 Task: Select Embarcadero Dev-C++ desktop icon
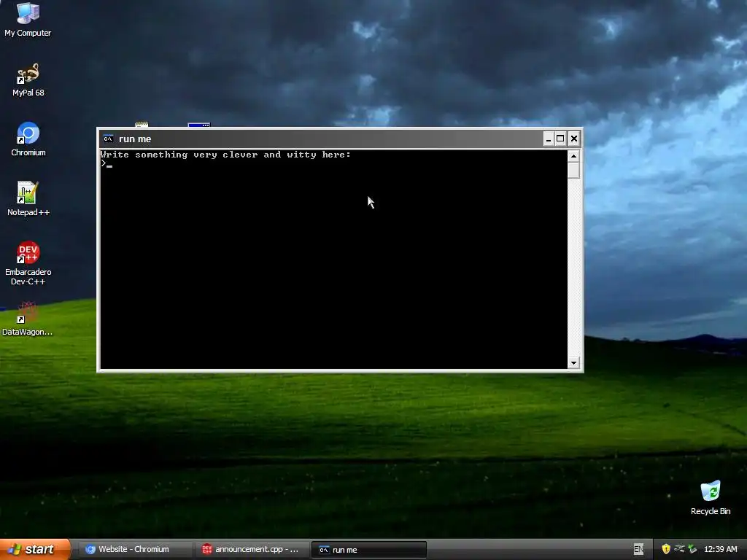coord(28,263)
